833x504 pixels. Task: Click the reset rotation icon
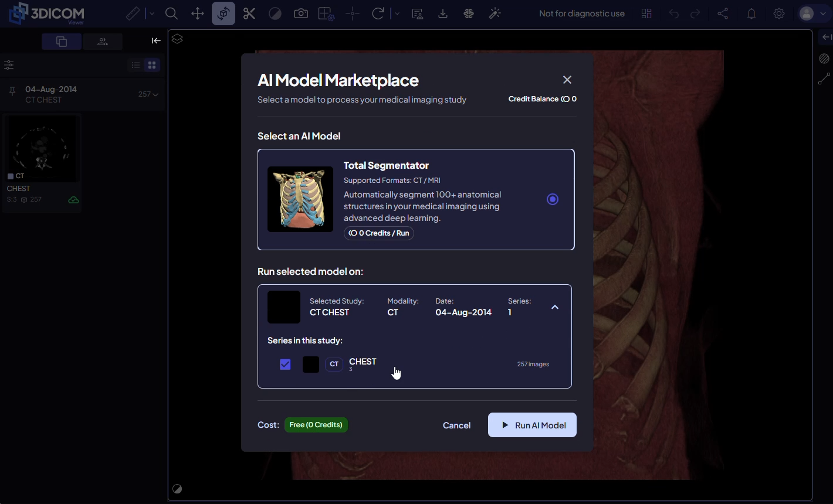[x=378, y=13]
